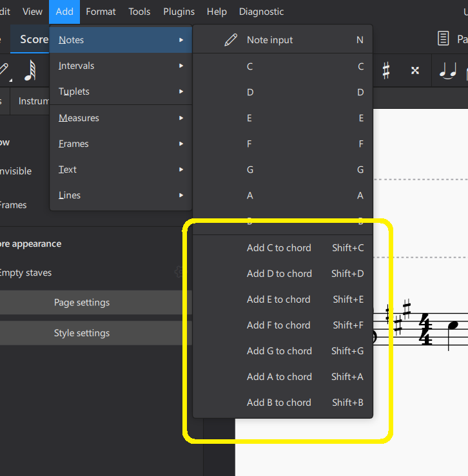Image resolution: width=468 pixels, height=476 pixels.
Task: Open the Lines submenu
Action: (x=121, y=195)
